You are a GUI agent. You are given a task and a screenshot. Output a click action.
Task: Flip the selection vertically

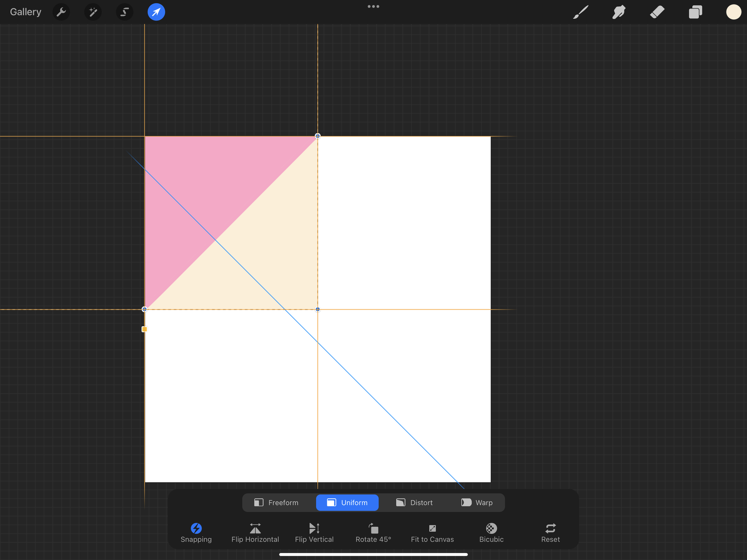click(314, 532)
